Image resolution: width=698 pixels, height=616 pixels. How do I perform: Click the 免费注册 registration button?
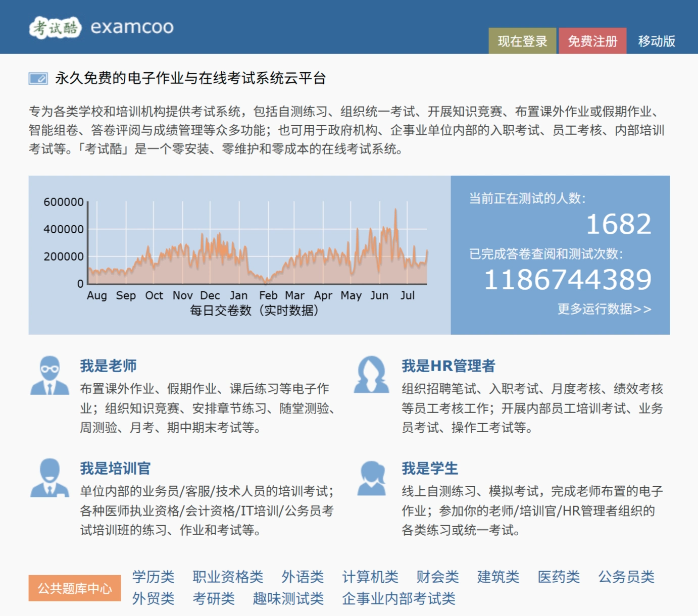[592, 41]
